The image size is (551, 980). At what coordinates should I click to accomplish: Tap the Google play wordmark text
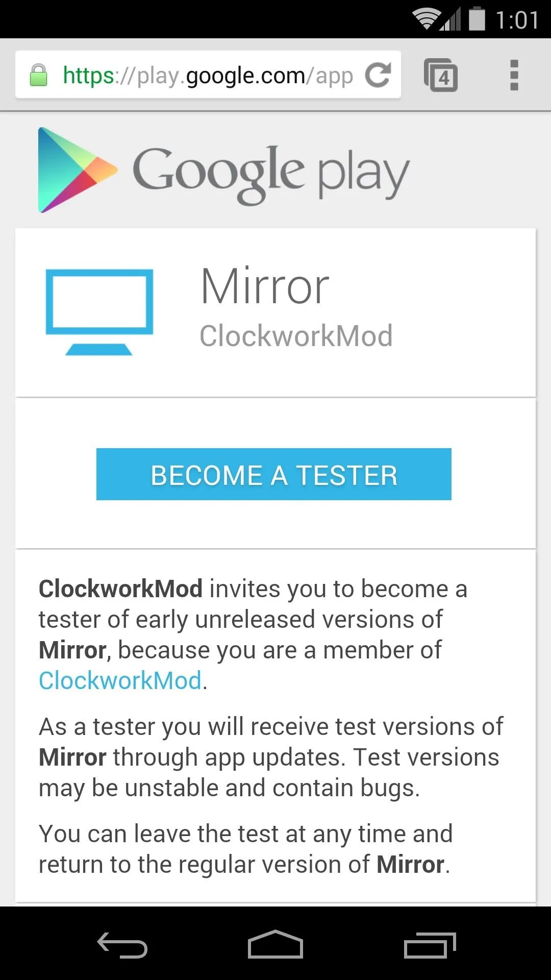point(271,174)
